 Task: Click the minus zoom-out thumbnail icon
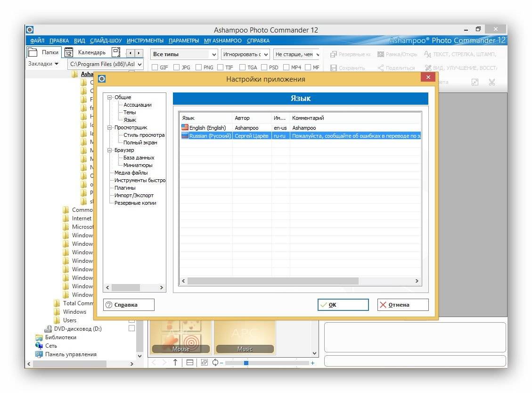(221, 363)
